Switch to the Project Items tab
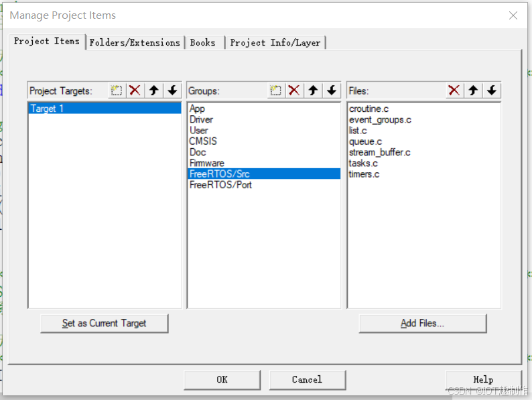Screen dimensions: 532x400 [x=47, y=42]
